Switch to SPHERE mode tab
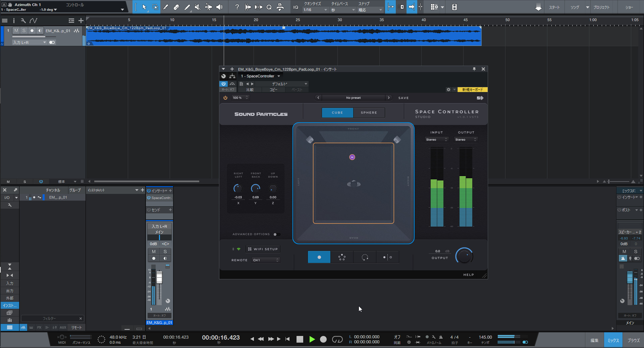644x348 pixels. click(369, 113)
